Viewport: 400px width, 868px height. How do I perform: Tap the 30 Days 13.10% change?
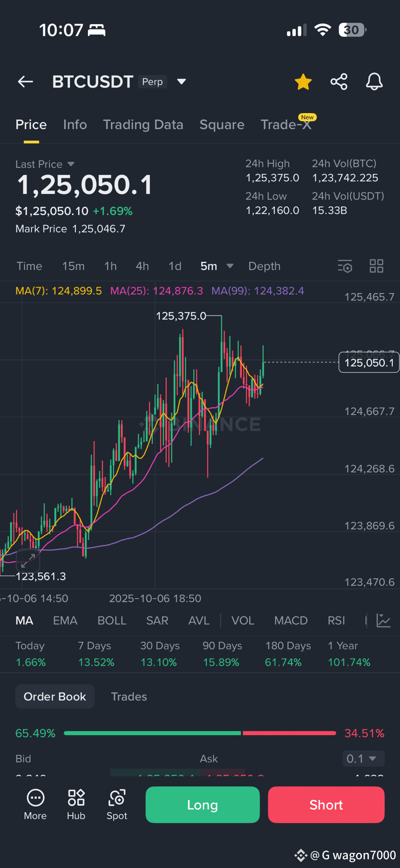(x=159, y=654)
